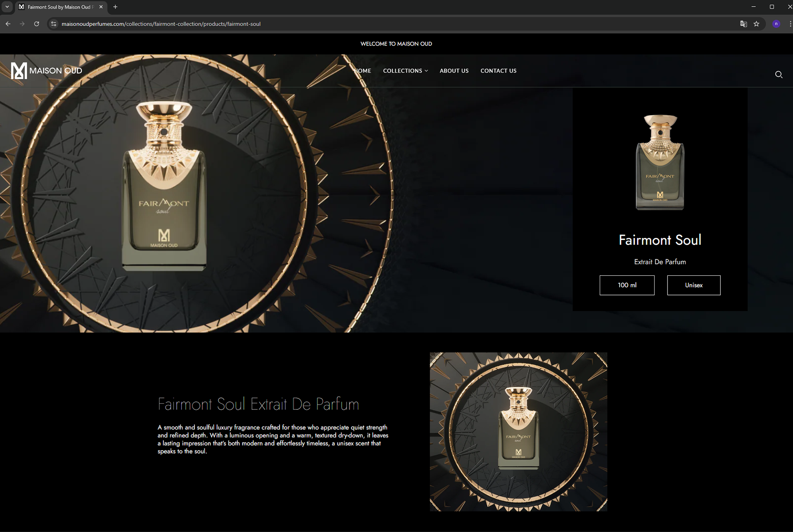793x532 pixels.
Task: Open the Google Translate icon
Action: coord(743,24)
